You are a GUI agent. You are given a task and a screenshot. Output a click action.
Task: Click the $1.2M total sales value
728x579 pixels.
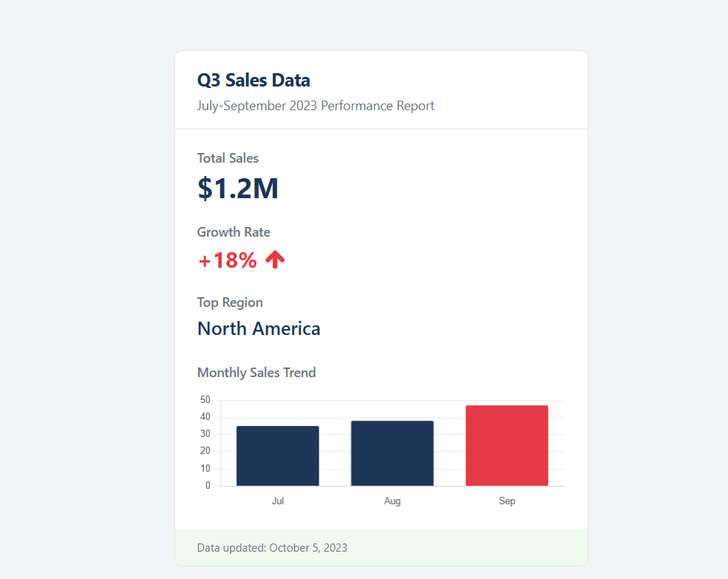click(237, 189)
